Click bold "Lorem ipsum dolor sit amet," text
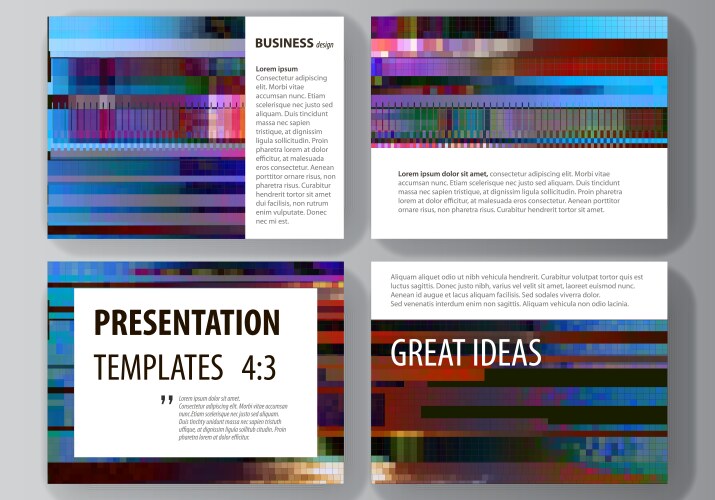 [x=442, y=173]
